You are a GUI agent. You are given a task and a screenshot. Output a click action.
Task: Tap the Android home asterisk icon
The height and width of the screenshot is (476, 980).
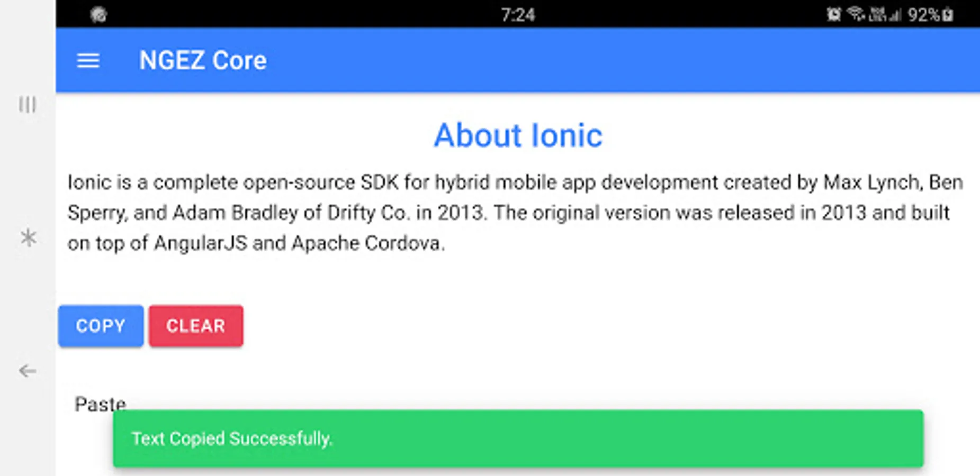pyautogui.click(x=28, y=237)
